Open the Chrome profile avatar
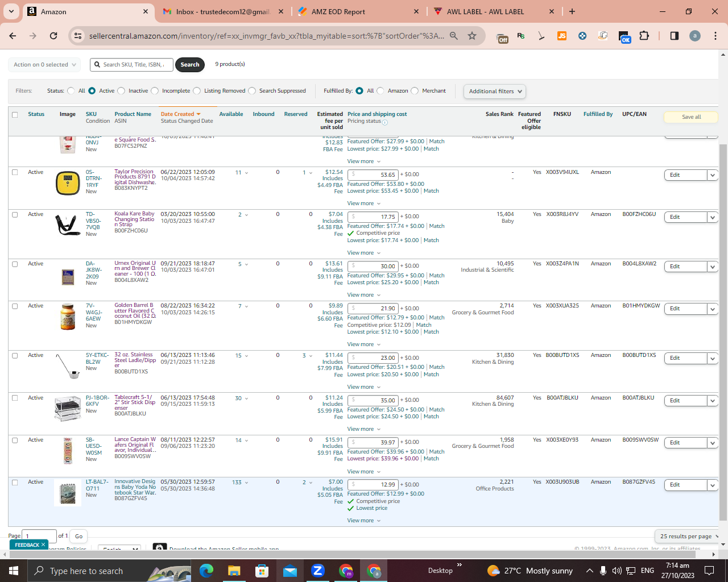This screenshot has height=582, width=728. point(695,36)
